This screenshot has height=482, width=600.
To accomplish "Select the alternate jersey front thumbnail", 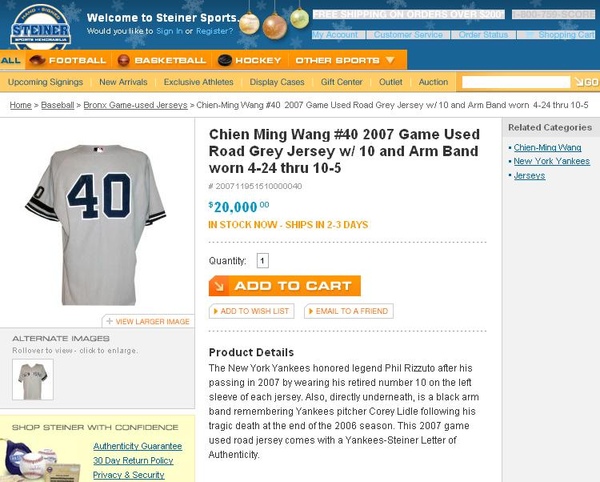I will pyautogui.click(x=33, y=379).
